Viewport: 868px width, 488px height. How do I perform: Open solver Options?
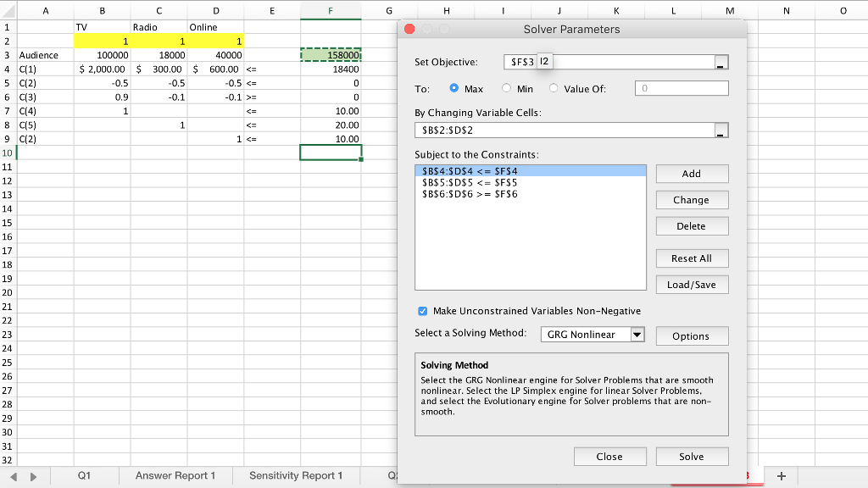pos(692,336)
